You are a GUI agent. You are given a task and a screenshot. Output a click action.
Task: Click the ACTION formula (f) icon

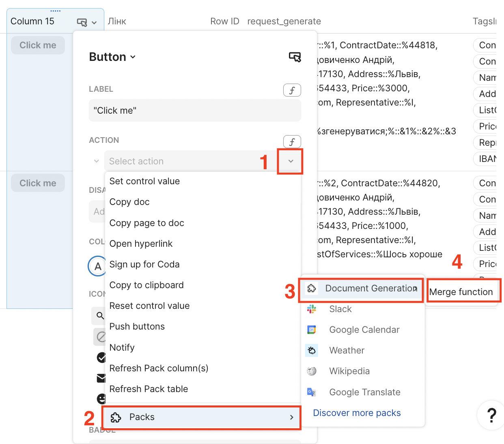292,142
